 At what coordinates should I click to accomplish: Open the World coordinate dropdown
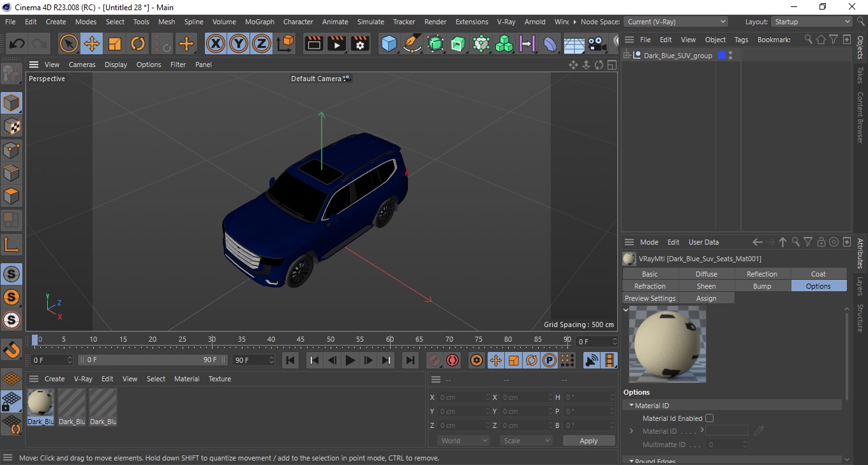[x=464, y=441]
